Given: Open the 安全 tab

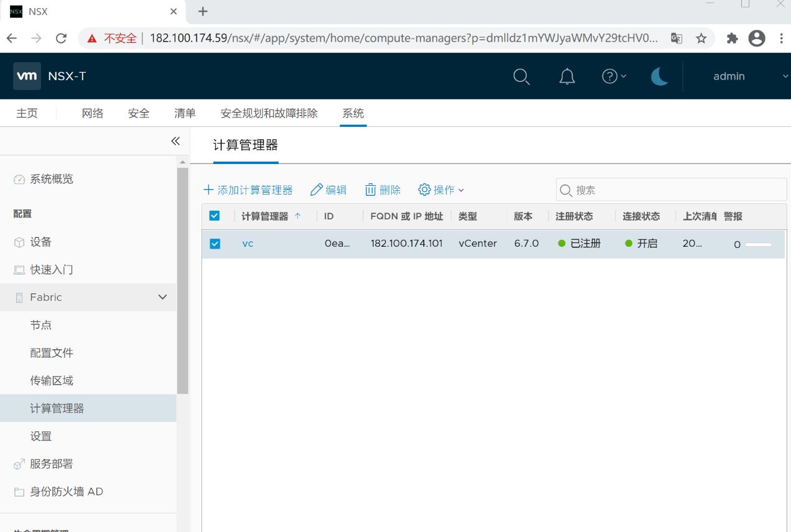Looking at the screenshot, I should [139, 113].
